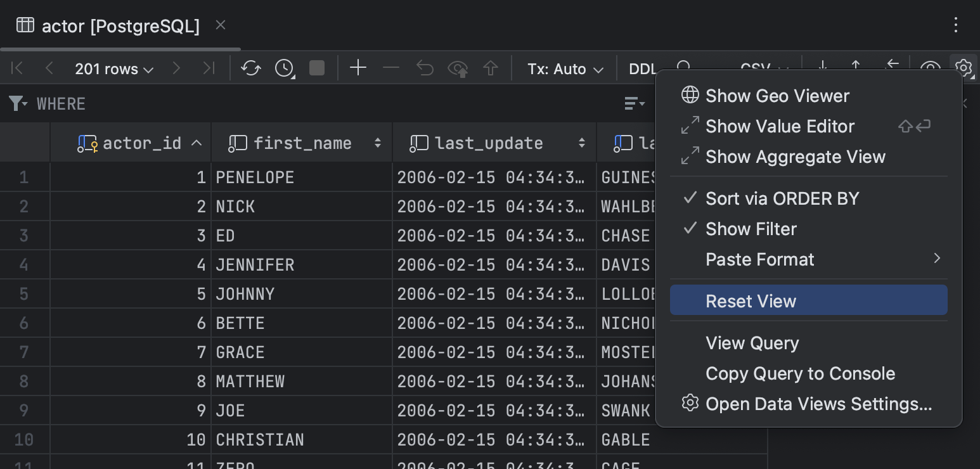Choose Copy Query to Console
The height and width of the screenshot is (469, 980).
coord(800,373)
